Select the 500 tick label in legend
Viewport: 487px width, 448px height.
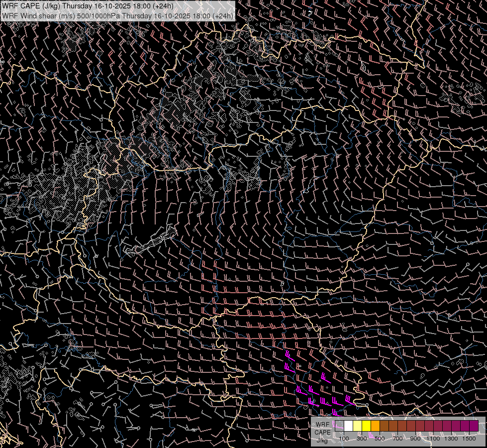pos(380,439)
